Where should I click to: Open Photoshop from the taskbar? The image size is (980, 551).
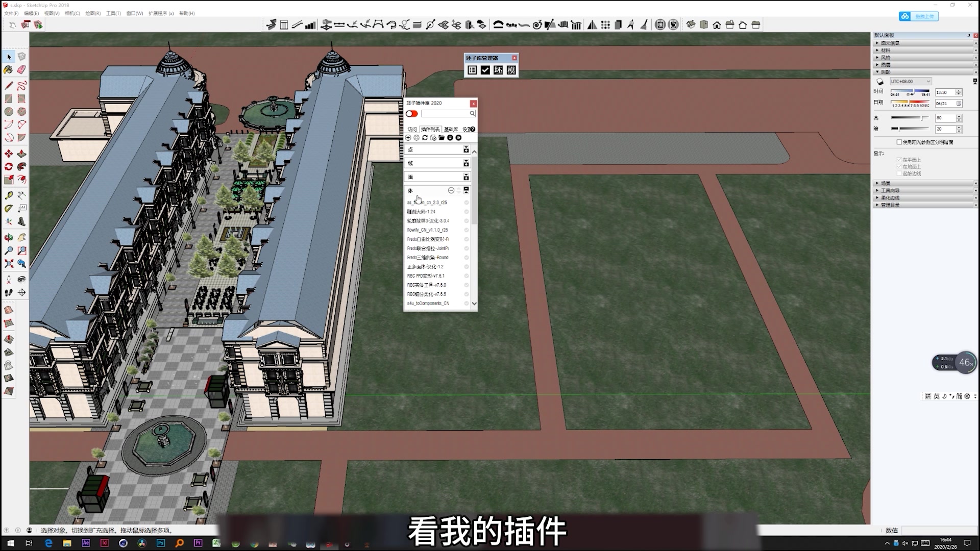click(161, 544)
